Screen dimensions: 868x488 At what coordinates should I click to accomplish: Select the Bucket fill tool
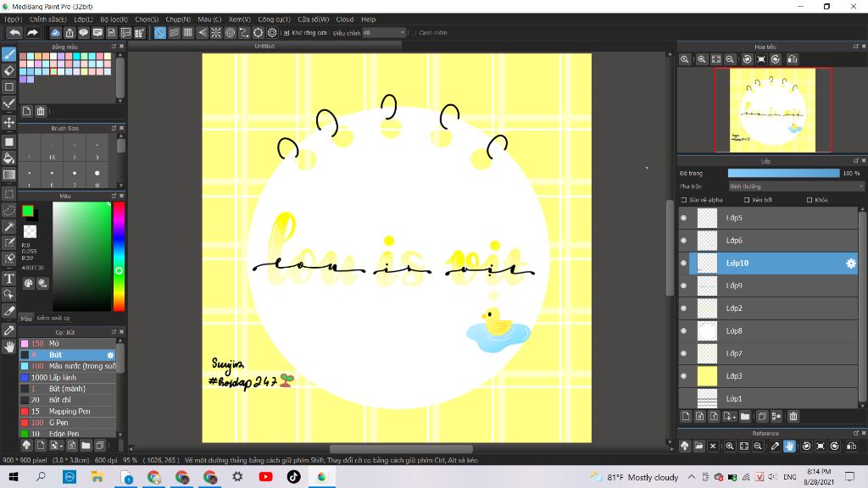(x=8, y=158)
